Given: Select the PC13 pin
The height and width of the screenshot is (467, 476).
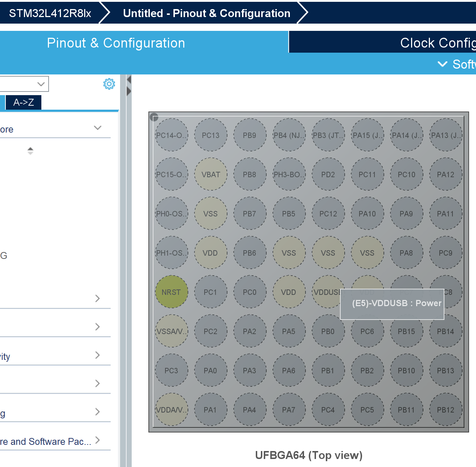Looking at the screenshot, I should [211, 135].
